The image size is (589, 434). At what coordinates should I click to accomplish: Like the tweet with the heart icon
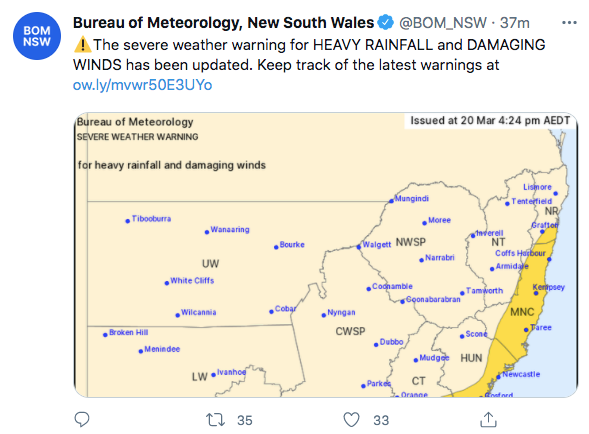point(352,420)
